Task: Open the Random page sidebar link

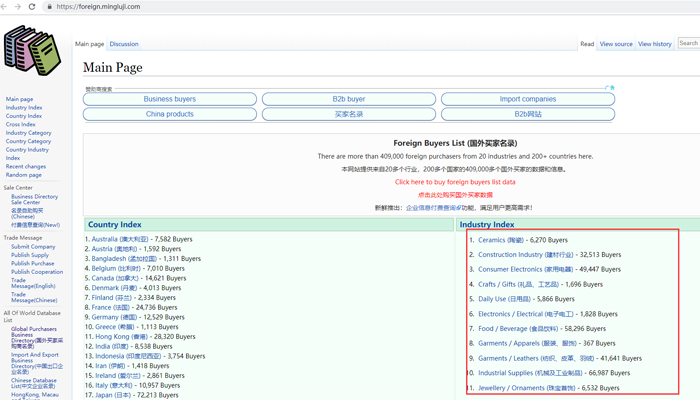Action: 24,175
